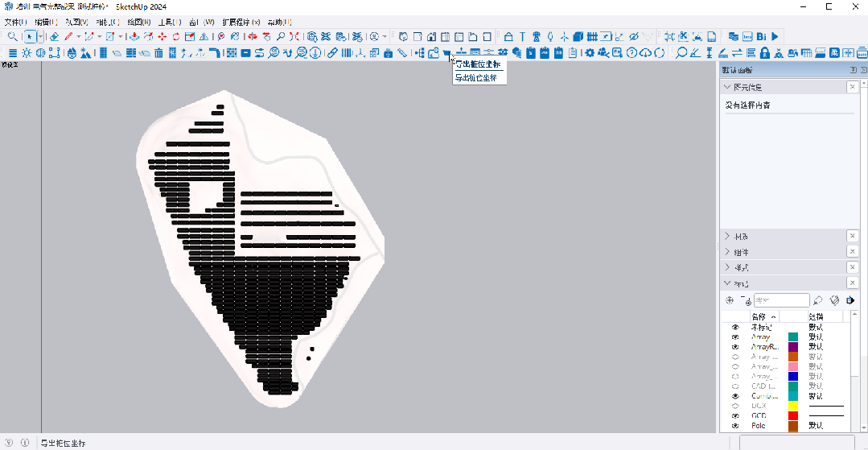Select the Eraser tool
This screenshot has height=450, width=868.
coord(54,36)
